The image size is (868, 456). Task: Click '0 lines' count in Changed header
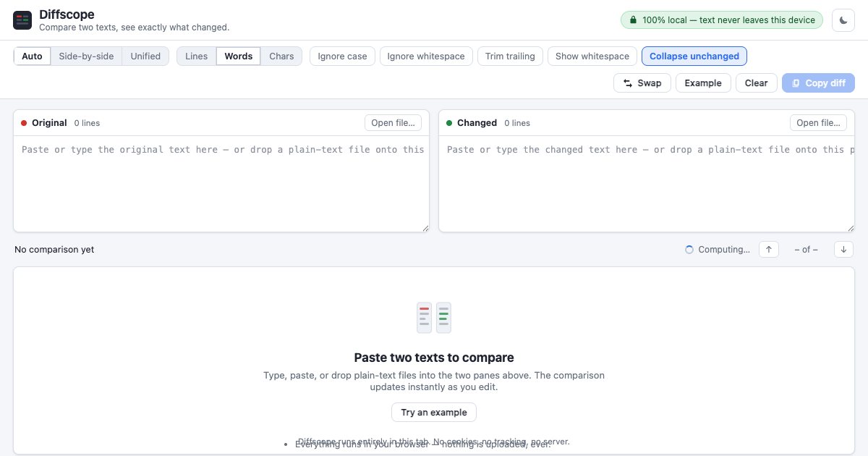click(517, 123)
